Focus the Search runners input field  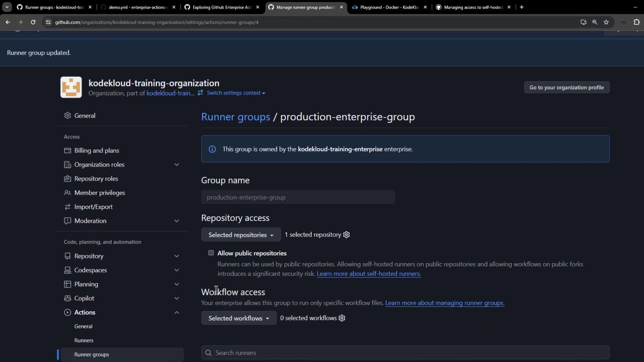coord(405,353)
